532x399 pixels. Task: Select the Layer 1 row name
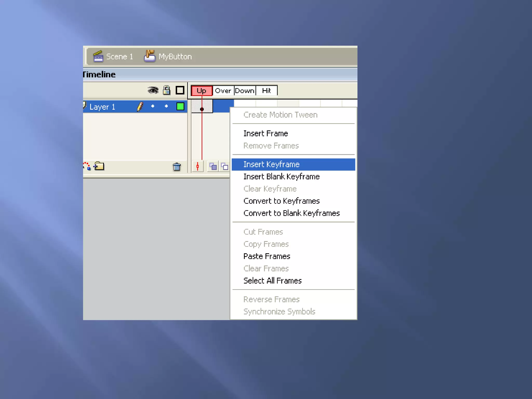tap(102, 107)
